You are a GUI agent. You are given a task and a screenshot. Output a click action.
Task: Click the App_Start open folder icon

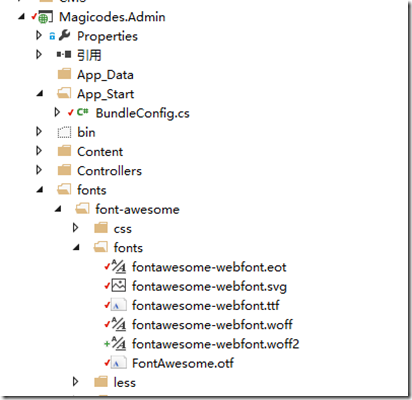pos(64,93)
